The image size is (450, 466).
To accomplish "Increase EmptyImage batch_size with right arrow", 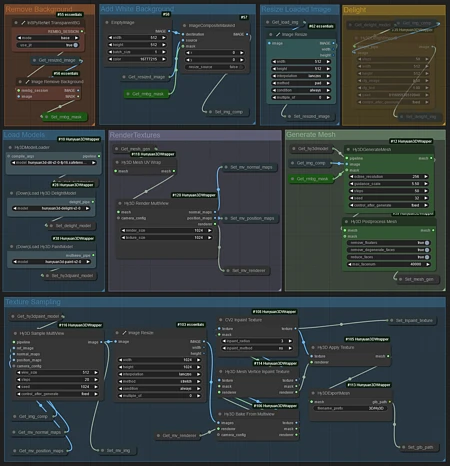I will pos(164,52).
